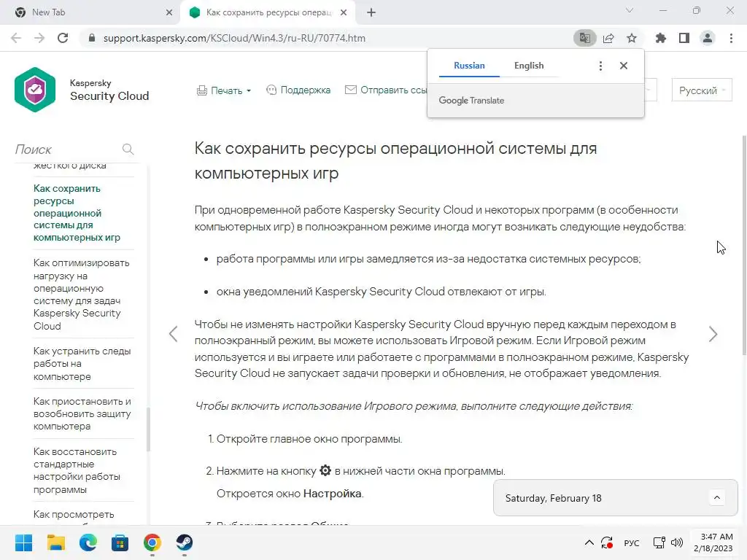Viewport: 747px width, 560px height.
Task: Open sidebar item Как приостановить и возобновить защиту
Action: click(x=82, y=413)
